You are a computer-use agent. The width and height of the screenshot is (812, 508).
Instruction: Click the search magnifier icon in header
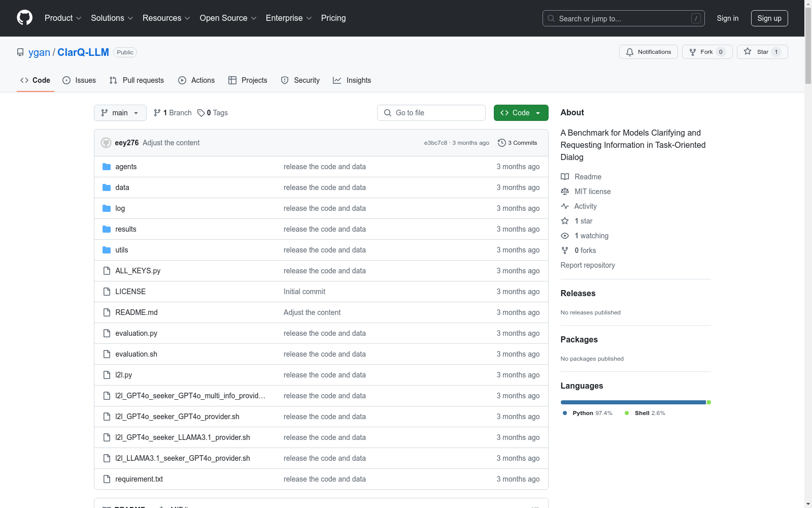tap(551, 18)
